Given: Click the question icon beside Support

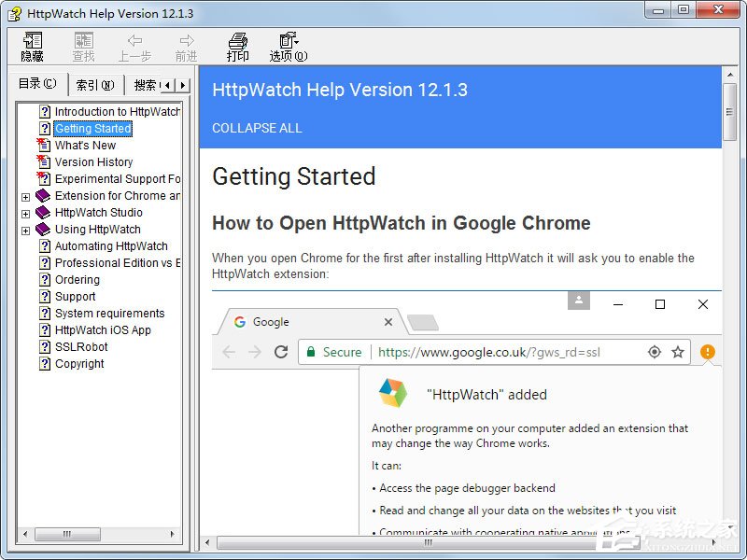Looking at the screenshot, I should click(44, 296).
